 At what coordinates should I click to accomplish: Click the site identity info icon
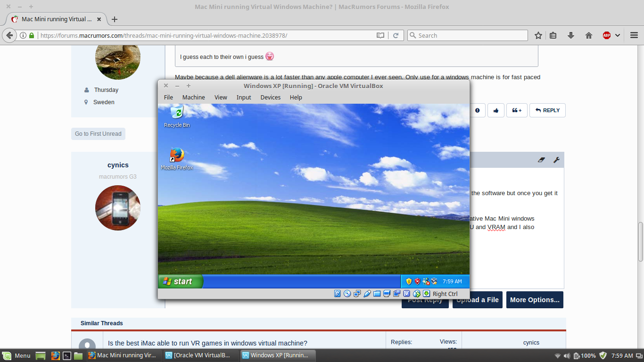pyautogui.click(x=24, y=35)
